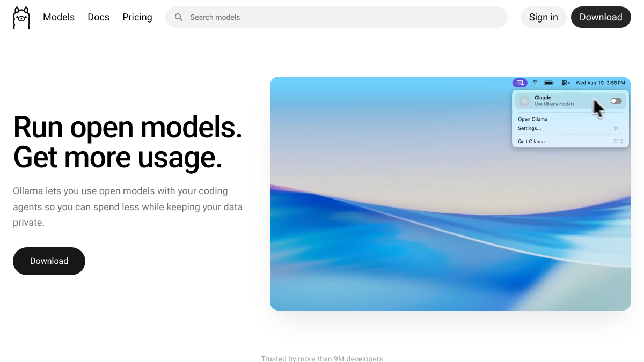The height and width of the screenshot is (362, 644).
Task: Toggle the Claude switch in the demo menu
Action: click(x=616, y=101)
